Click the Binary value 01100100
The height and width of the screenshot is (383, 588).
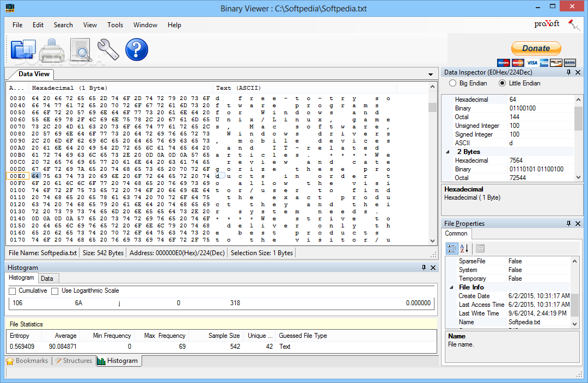[x=522, y=108]
